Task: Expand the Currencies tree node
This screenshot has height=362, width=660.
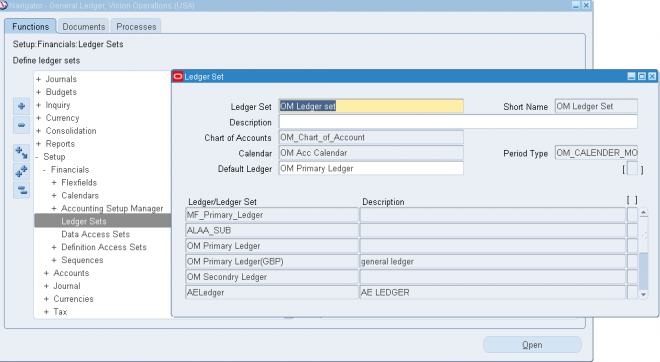Action: pos(46,299)
